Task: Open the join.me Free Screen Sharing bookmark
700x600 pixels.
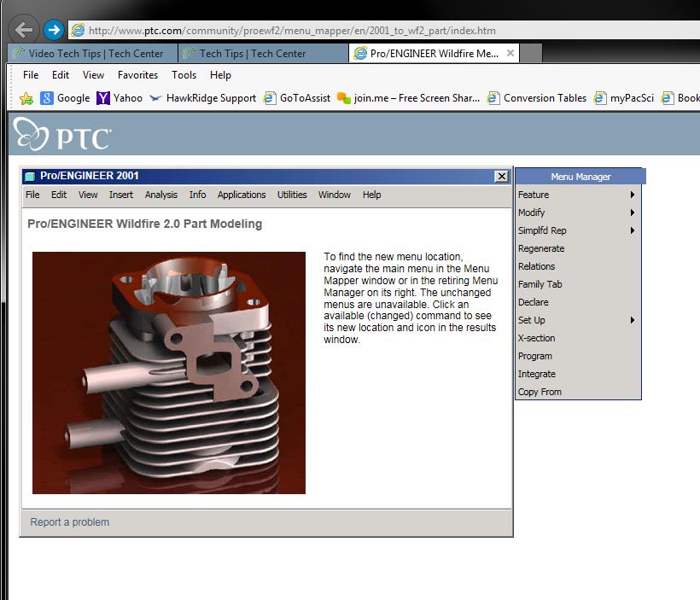Action: (x=409, y=98)
